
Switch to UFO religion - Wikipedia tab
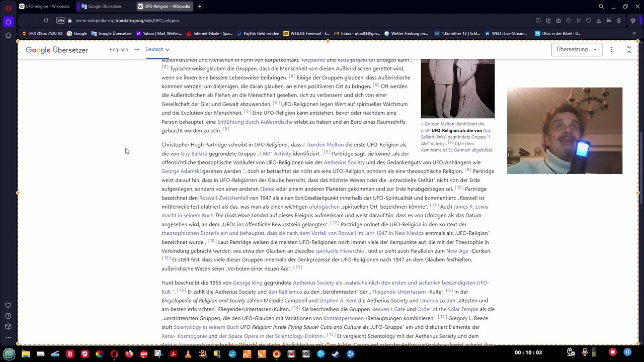click(x=45, y=7)
